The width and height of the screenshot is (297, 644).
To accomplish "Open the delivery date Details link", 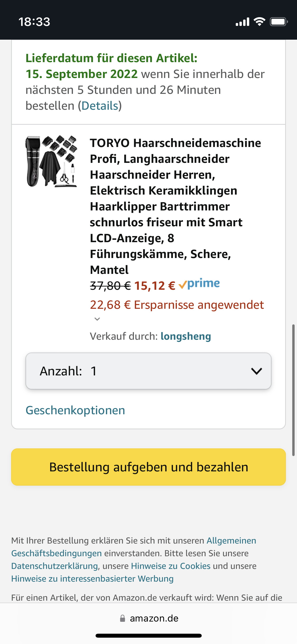I will 100,106.
